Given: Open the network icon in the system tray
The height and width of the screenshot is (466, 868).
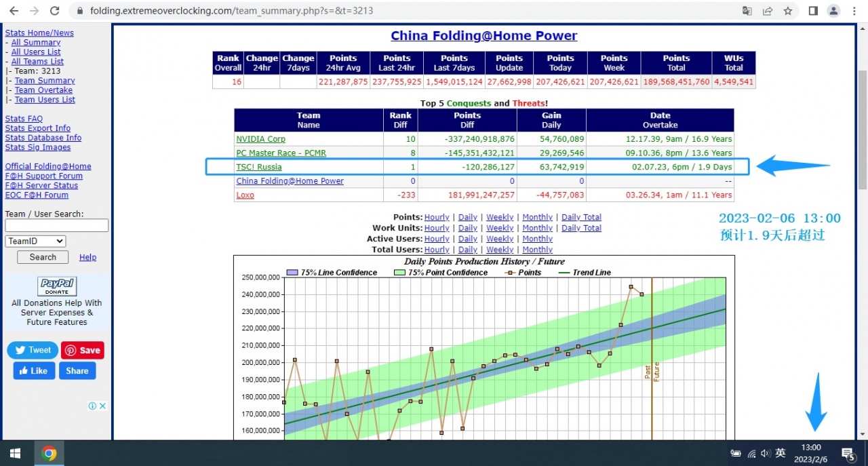Looking at the screenshot, I should tap(751, 453).
